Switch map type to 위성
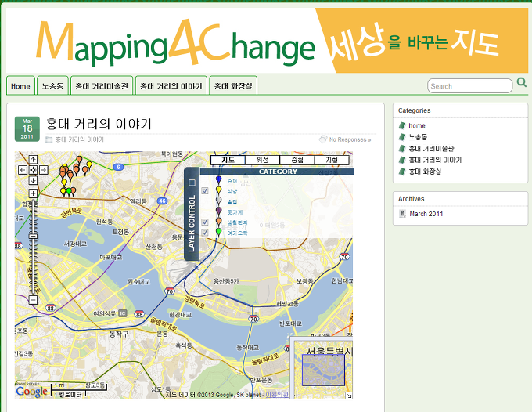 pos(263,160)
